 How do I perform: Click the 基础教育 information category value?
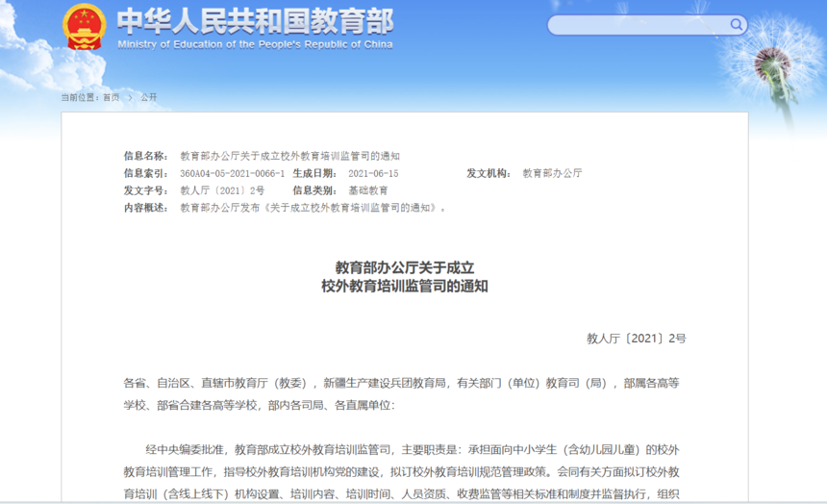[368, 190]
